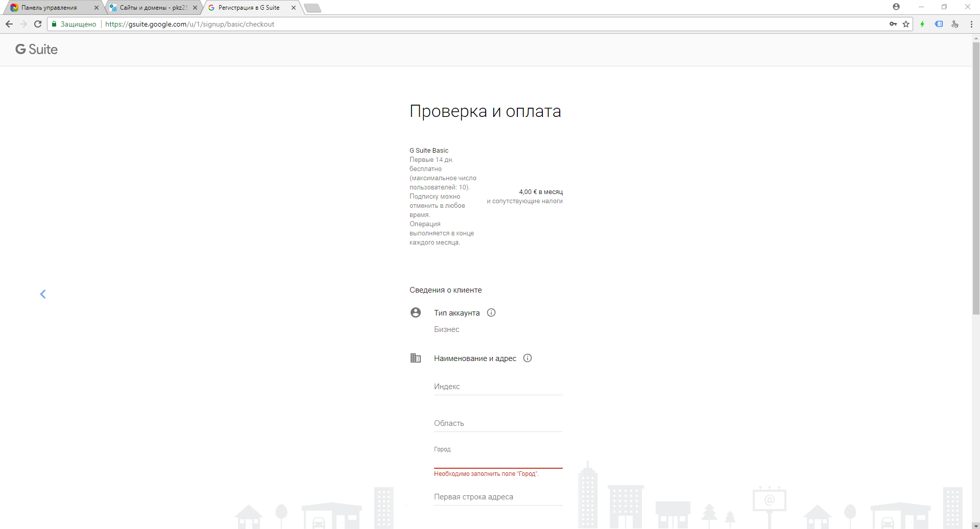Viewport: 980px width, 529px height.
Task: Click scrollbar down arrow
Action: tap(976, 525)
